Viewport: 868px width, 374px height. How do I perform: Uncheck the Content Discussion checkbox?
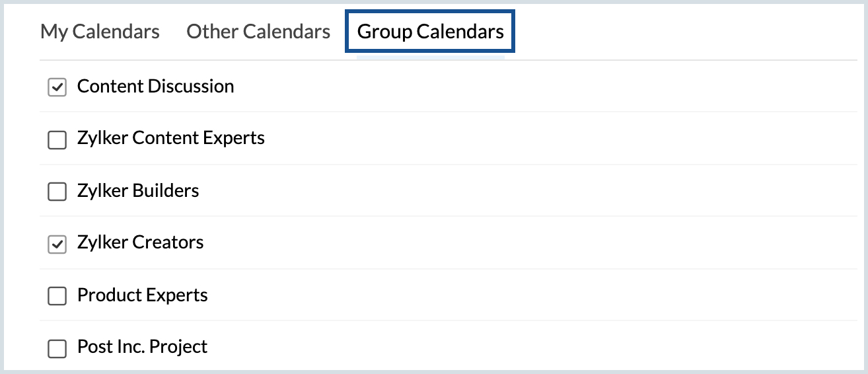pos(57,87)
